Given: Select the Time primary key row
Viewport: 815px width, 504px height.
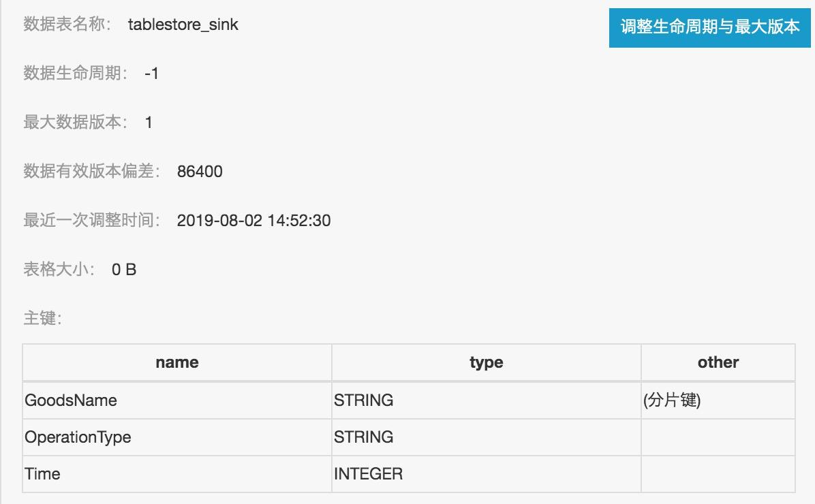Looking at the screenshot, I should [42, 473].
